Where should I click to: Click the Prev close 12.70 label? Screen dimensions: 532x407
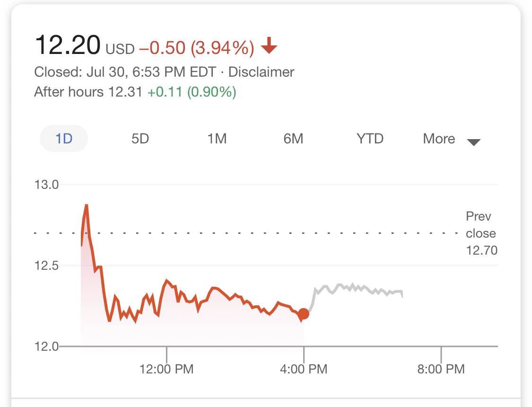coord(479,233)
